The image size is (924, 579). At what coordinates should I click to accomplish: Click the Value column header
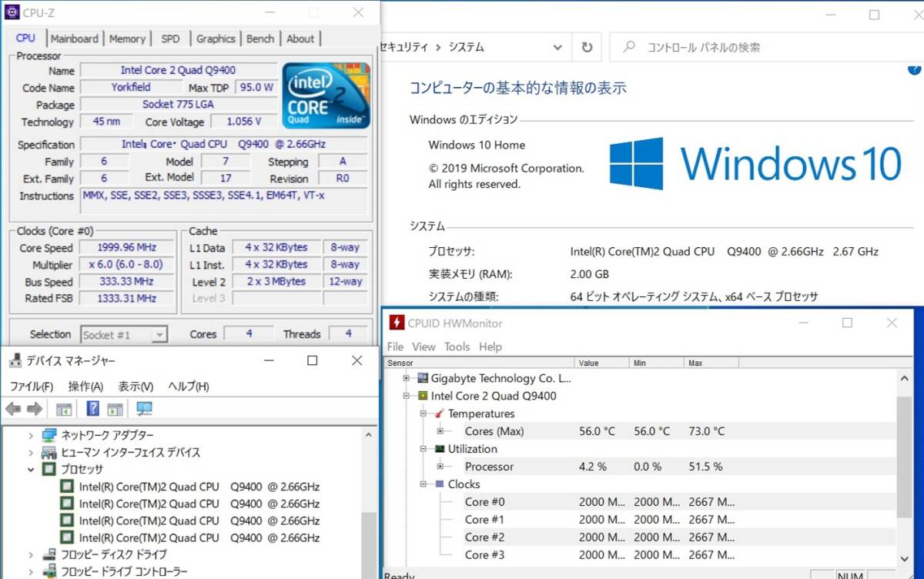pos(601,363)
